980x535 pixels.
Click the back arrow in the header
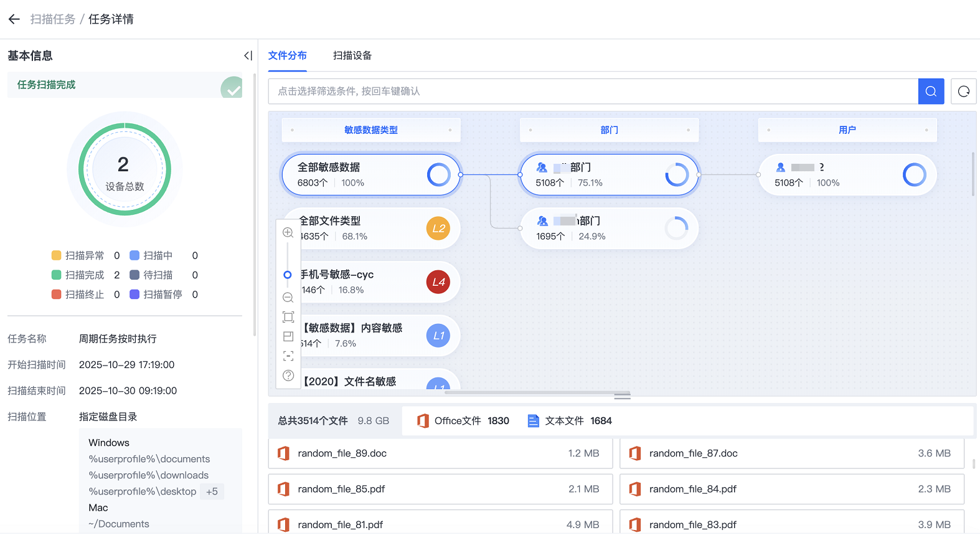(14, 19)
